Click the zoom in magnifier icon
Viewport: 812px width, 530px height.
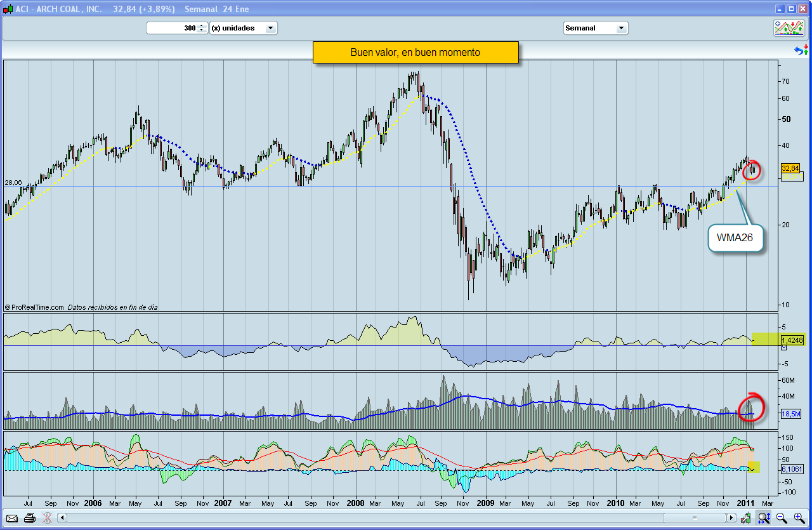(x=798, y=519)
